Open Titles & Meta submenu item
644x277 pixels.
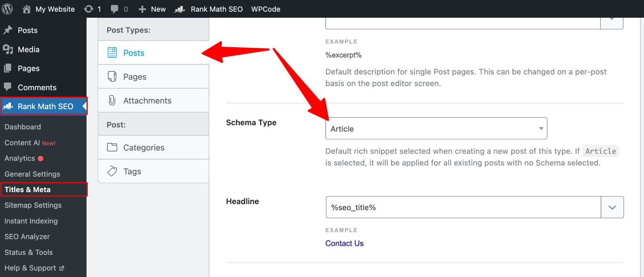coord(27,190)
